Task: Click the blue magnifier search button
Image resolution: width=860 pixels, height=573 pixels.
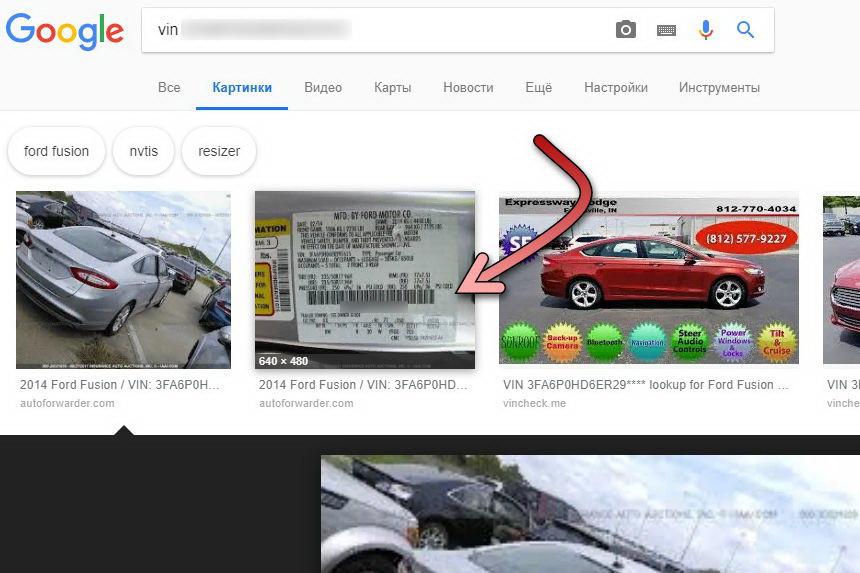Action: [745, 30]
